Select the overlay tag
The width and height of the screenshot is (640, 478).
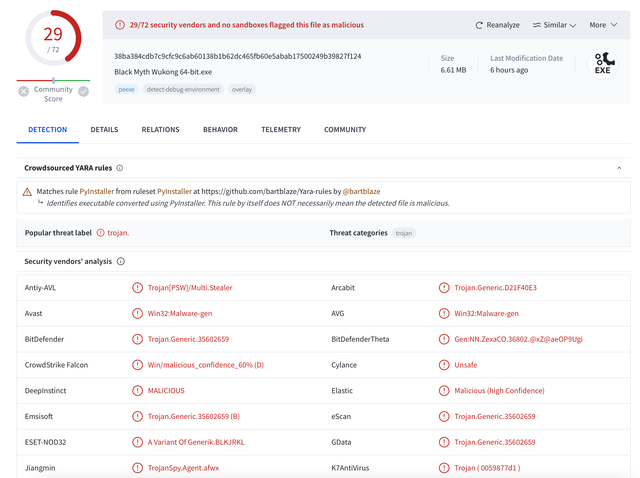tap(242, 89)
